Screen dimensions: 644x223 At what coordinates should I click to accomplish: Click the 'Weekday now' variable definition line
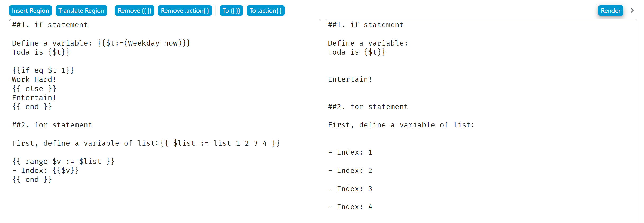click(101, 43)
